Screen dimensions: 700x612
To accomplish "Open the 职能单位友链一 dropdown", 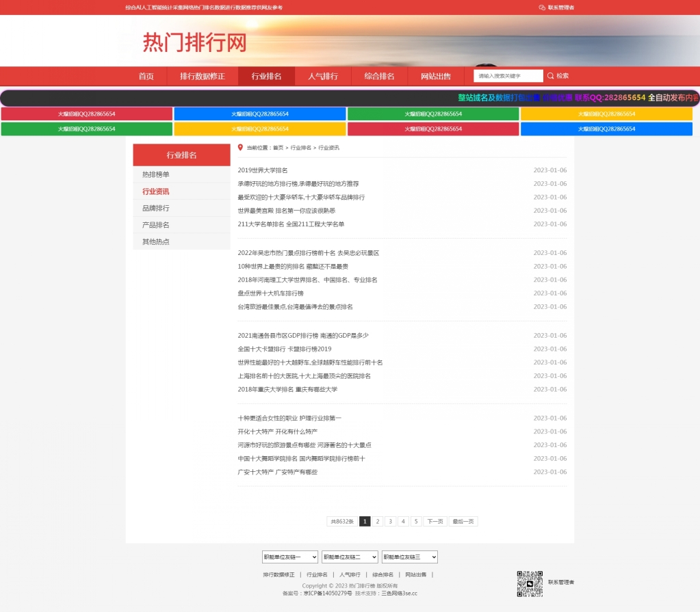I will 289,557.
